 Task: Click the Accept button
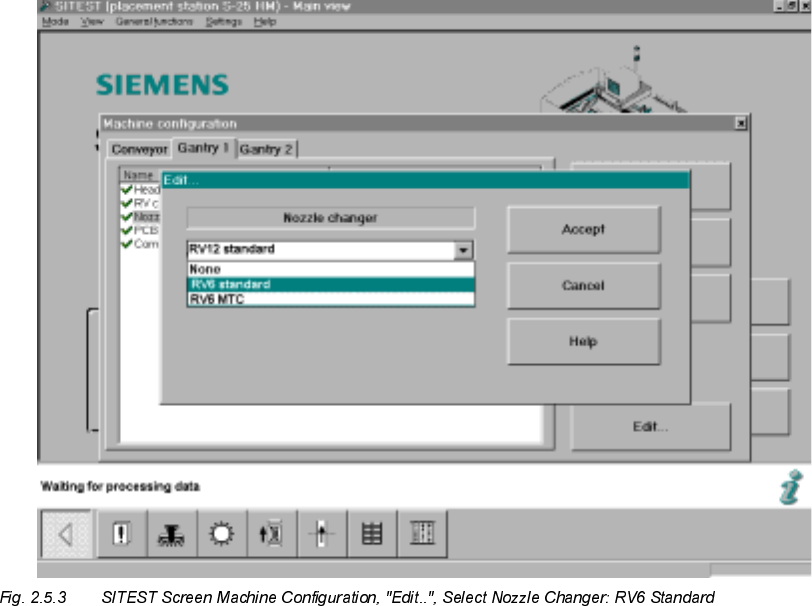point(584,229)
